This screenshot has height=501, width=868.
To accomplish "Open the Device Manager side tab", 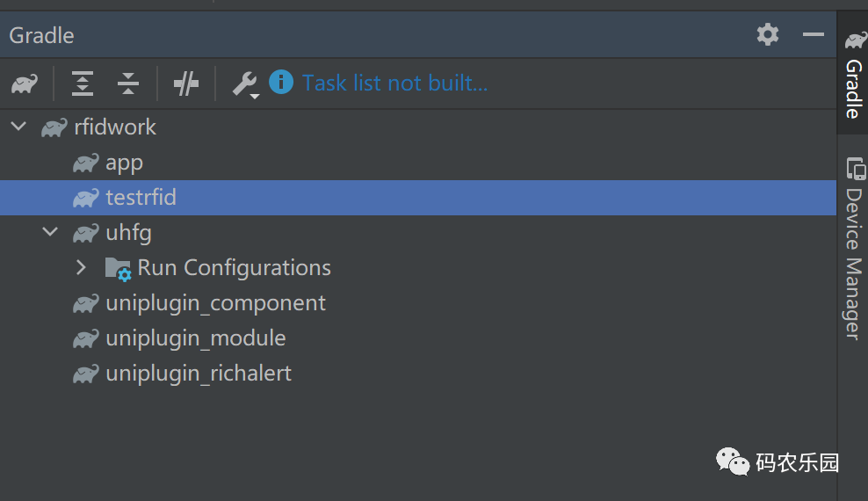I will coord(853,248).
